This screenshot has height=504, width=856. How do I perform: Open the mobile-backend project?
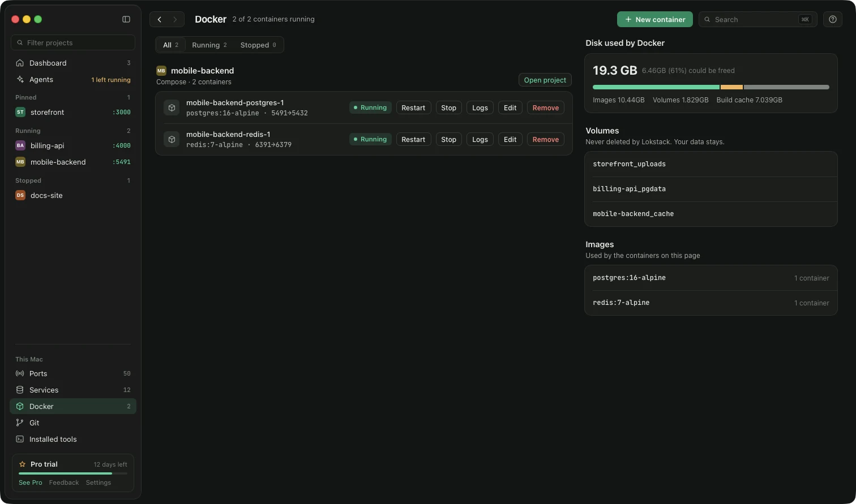pos(545,80)
